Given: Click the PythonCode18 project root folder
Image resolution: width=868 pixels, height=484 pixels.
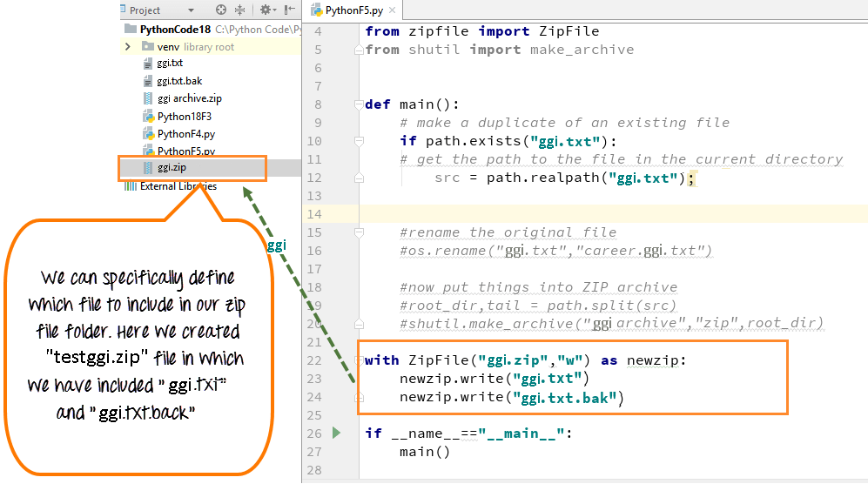Looking at the screenshot, I should (x=171, y=29).
